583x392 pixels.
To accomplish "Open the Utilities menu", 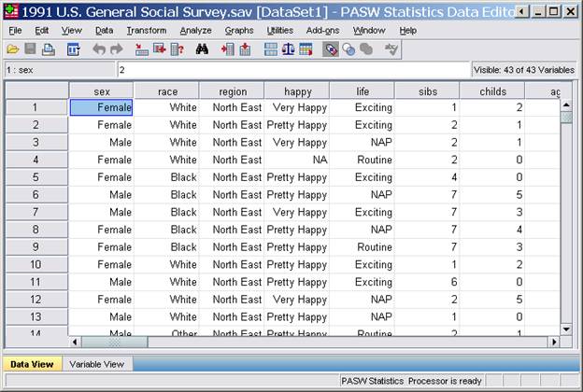I will pyautogui.click(x=280, y=31).
